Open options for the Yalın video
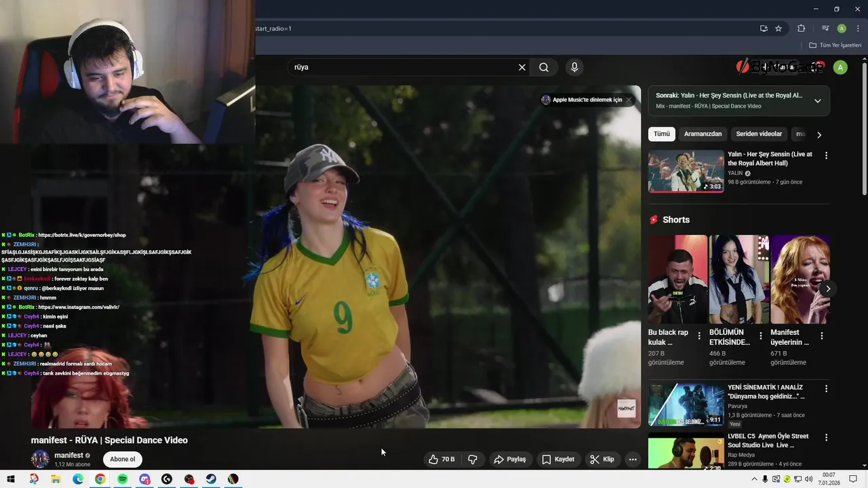868x488 pixels. point(826,155)
